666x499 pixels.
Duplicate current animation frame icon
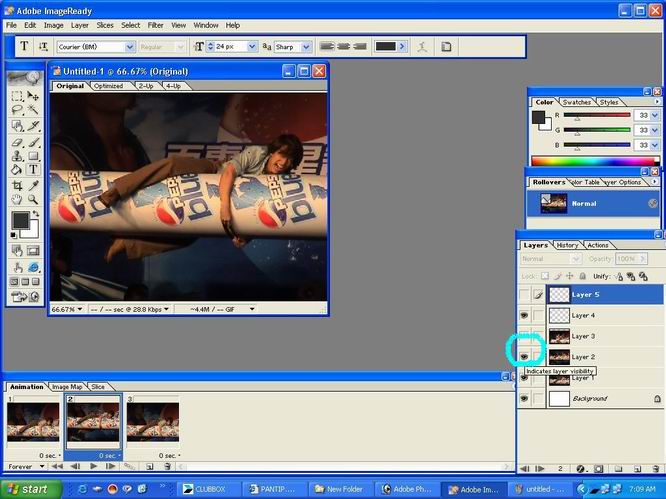coord(150,466)
